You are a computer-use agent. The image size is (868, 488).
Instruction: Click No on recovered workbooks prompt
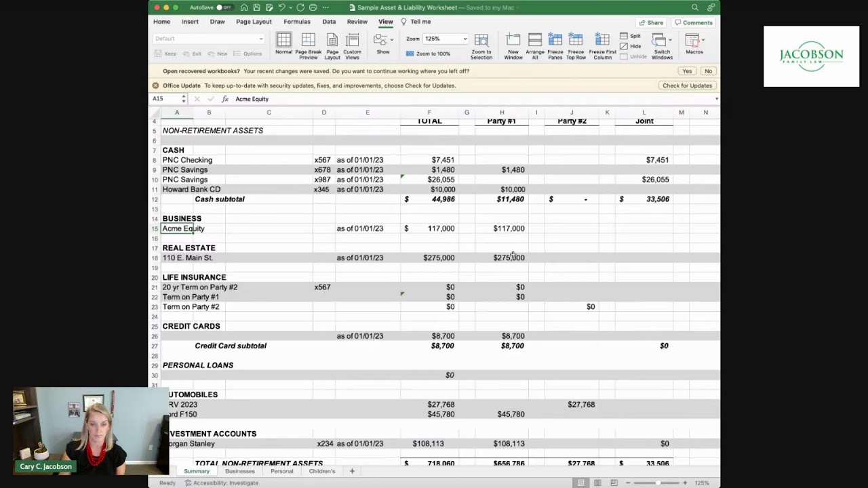point(708,71)
